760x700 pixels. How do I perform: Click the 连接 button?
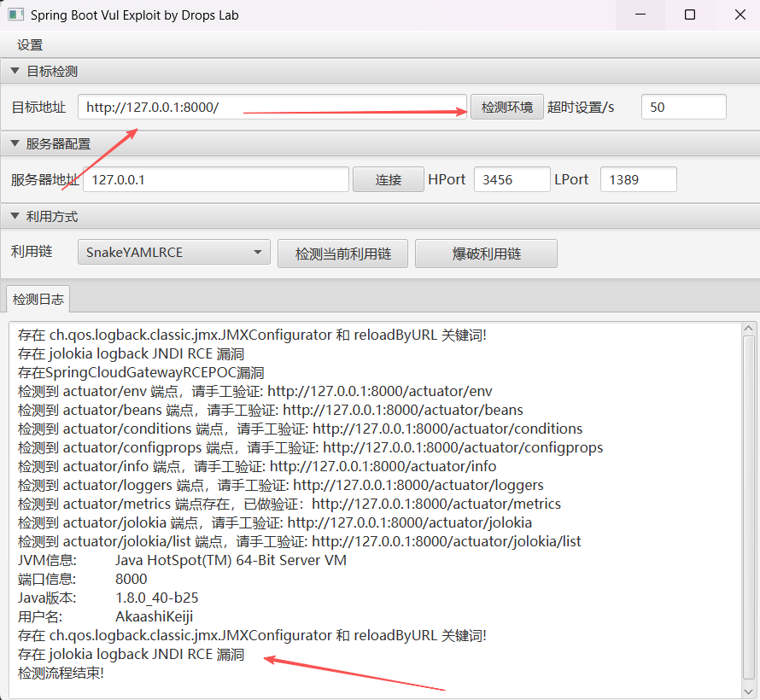[389, 180]
